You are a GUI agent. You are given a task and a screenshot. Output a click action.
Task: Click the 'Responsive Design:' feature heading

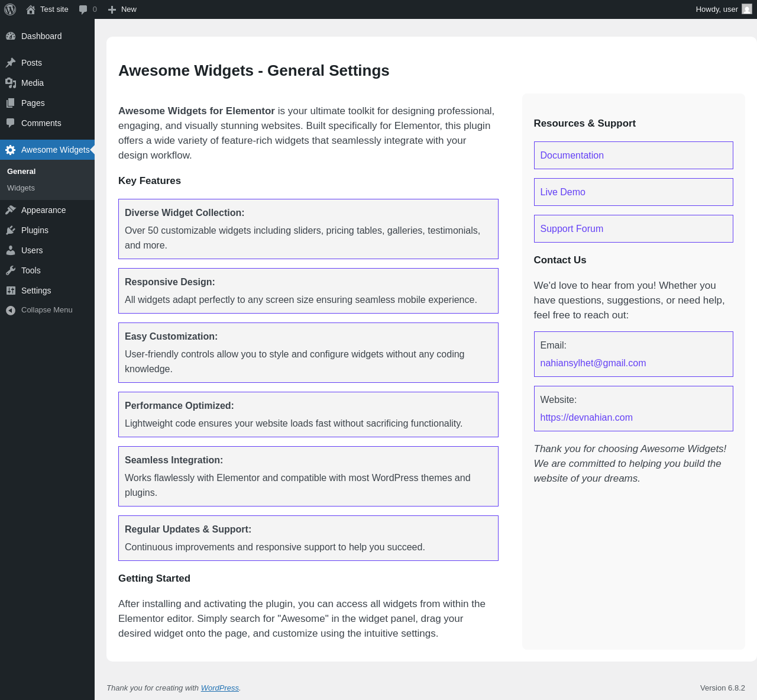170,282
